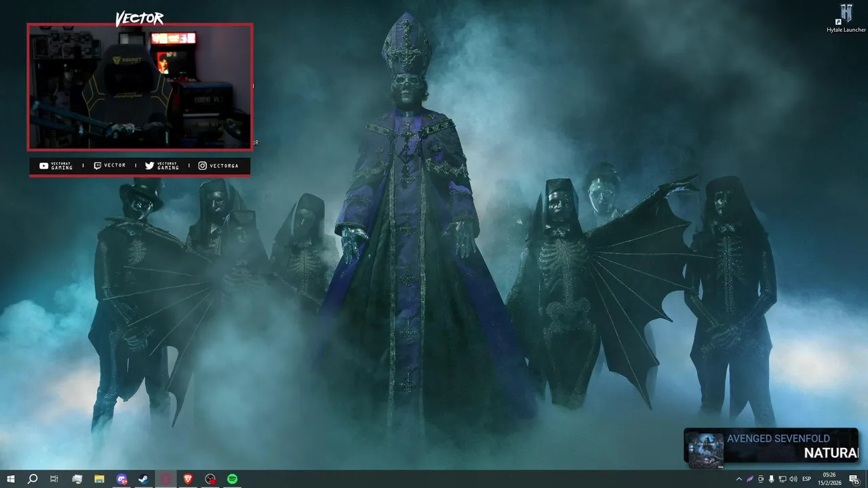Open Discord taskbar icon with notification badge
Image resolution: width=868 pixels, height=488 pixels.
coord(121,479)
